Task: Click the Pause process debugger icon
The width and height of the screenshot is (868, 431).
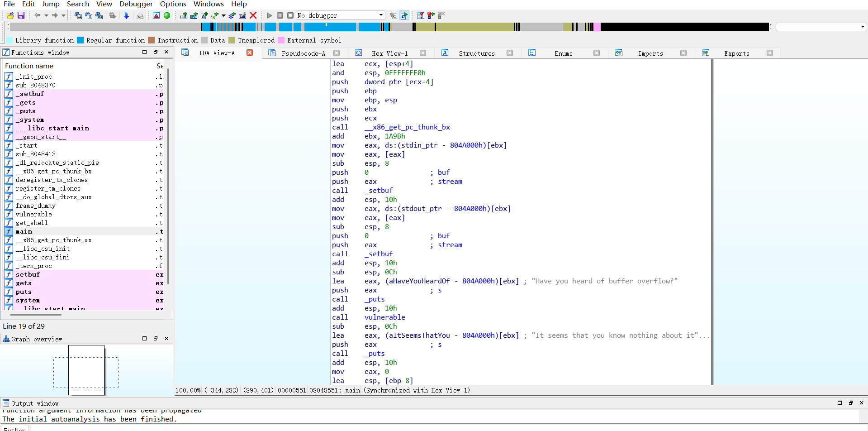Action: (x=280, y=15)
